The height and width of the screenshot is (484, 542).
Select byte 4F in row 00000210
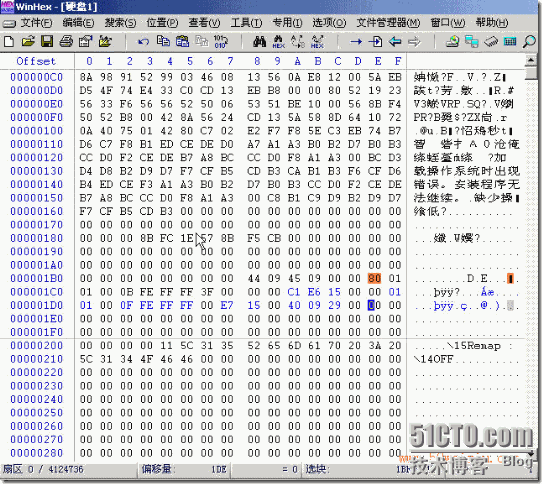[x=146, y=359]
